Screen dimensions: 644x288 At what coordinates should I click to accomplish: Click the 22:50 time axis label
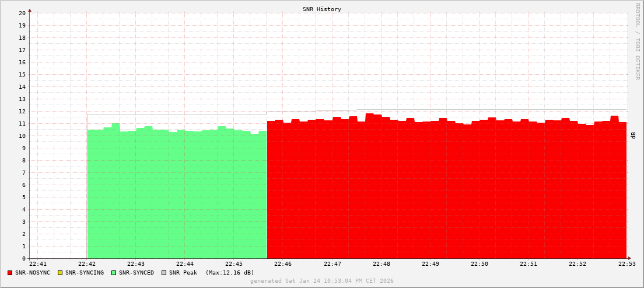point(479,264)
